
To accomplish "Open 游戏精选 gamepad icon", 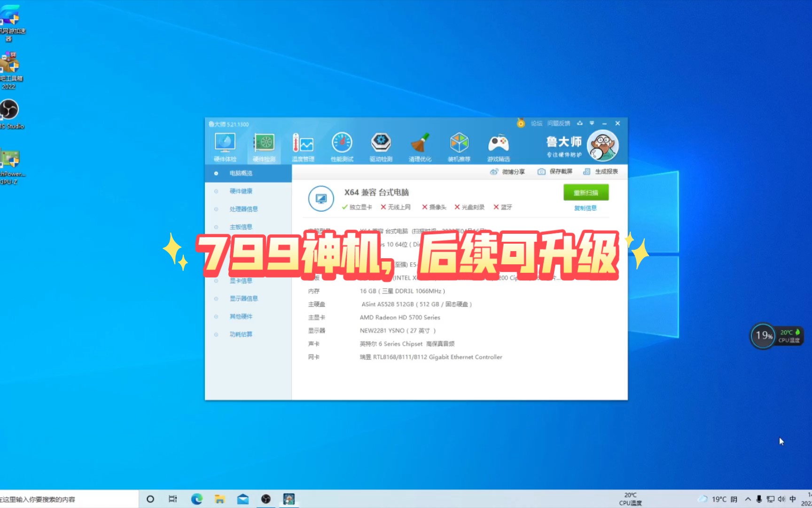I will point(499,147).
